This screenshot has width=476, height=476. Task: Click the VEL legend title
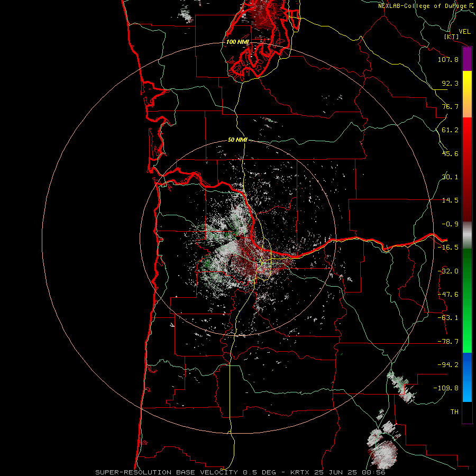tap(465, 32)
